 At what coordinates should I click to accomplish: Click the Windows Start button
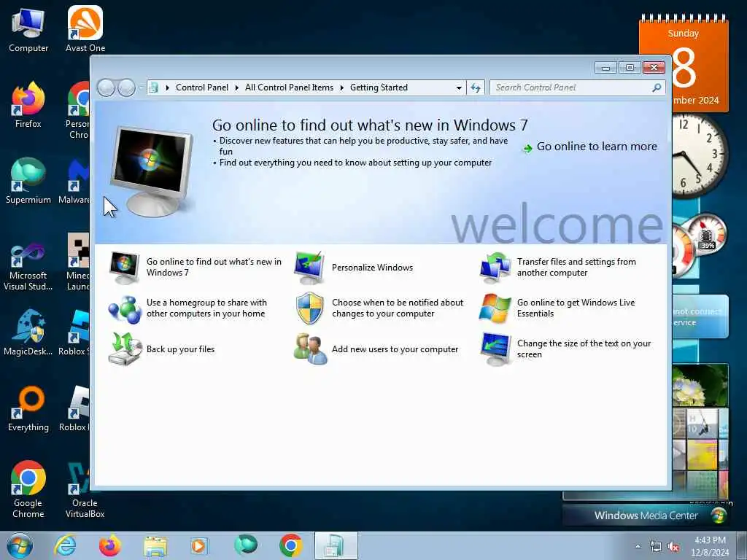(19, 545)
